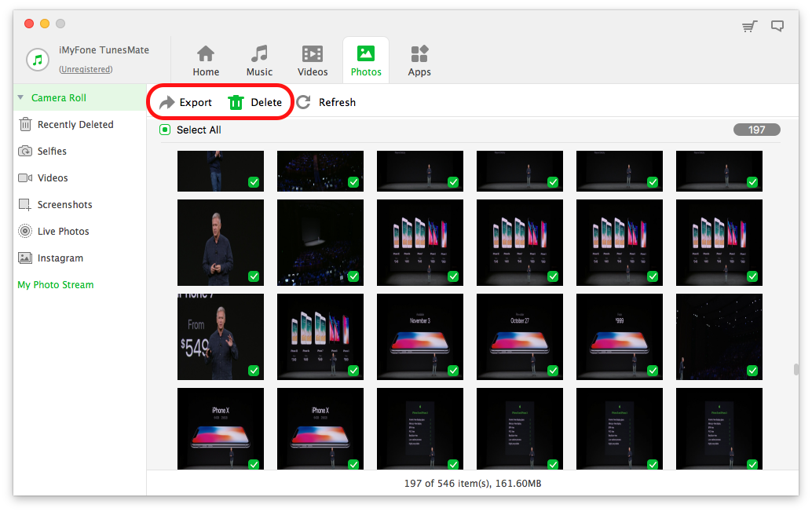Open the (Unregistered) link
812x512 pixels.
(x=86, y=69)
